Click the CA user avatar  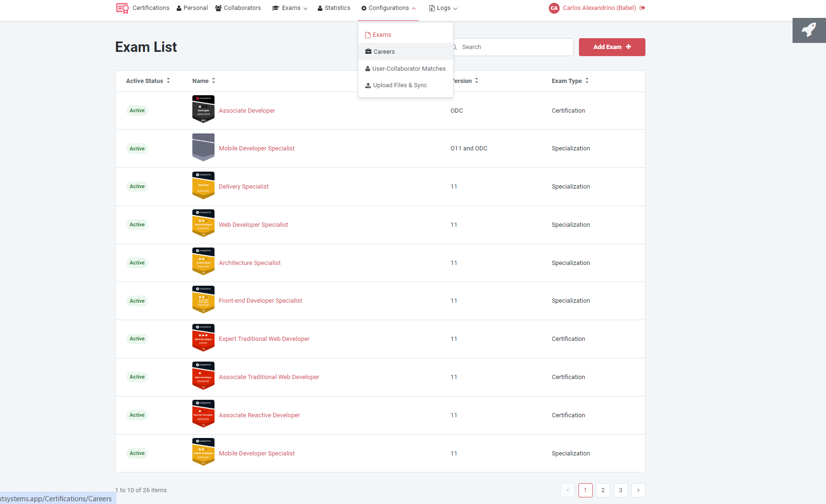(x=554, y=8)
